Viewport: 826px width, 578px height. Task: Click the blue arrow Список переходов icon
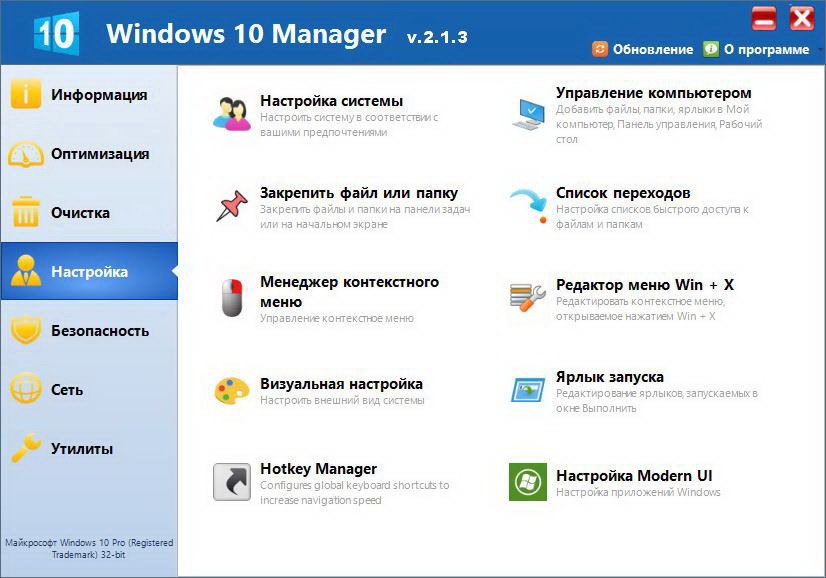[527, 206]
